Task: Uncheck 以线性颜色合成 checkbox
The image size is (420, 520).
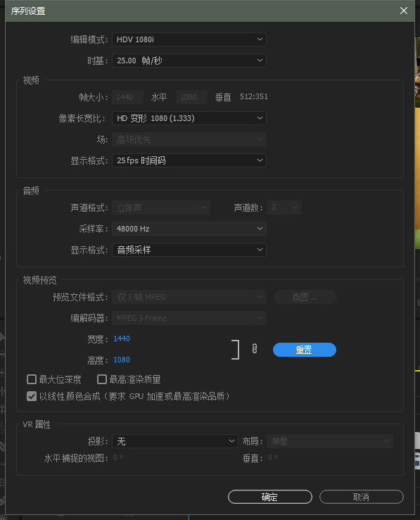Action: coord(32,396)
